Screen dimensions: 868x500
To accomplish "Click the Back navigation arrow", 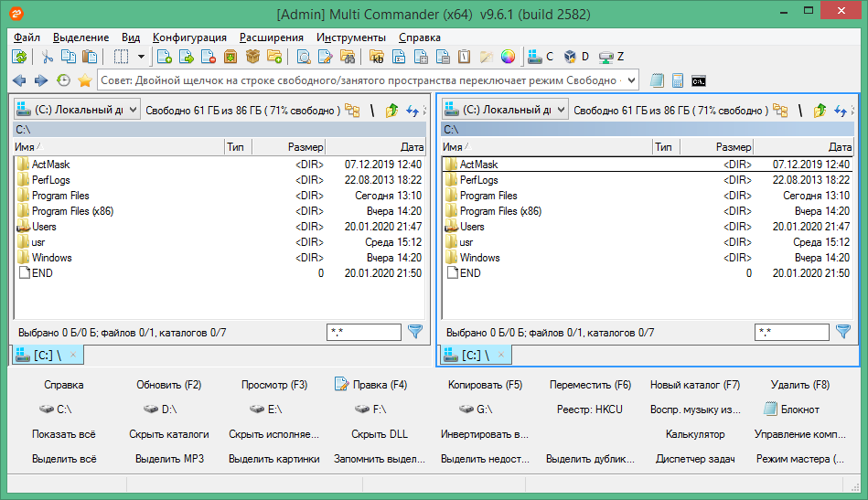I will pyautogui.click(x=19, y=80).
